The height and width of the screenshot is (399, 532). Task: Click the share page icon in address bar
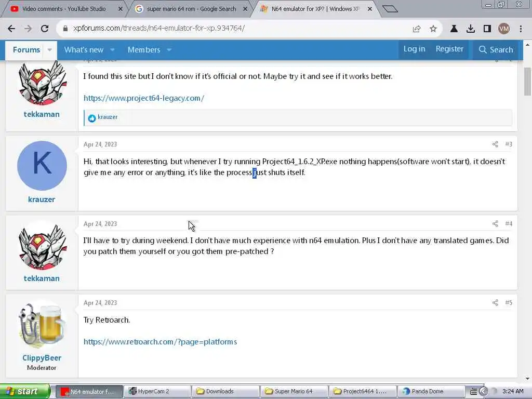click(x=417, y=29)
